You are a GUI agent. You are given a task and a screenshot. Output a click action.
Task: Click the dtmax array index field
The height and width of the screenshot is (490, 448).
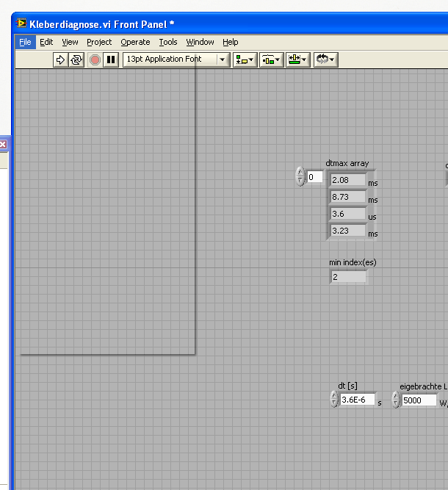[x=315, y=178]
